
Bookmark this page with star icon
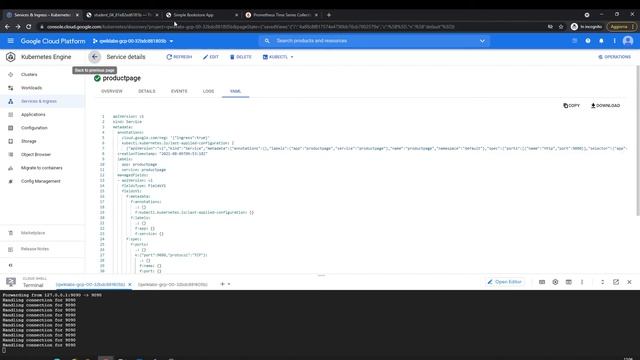(561, 27)
